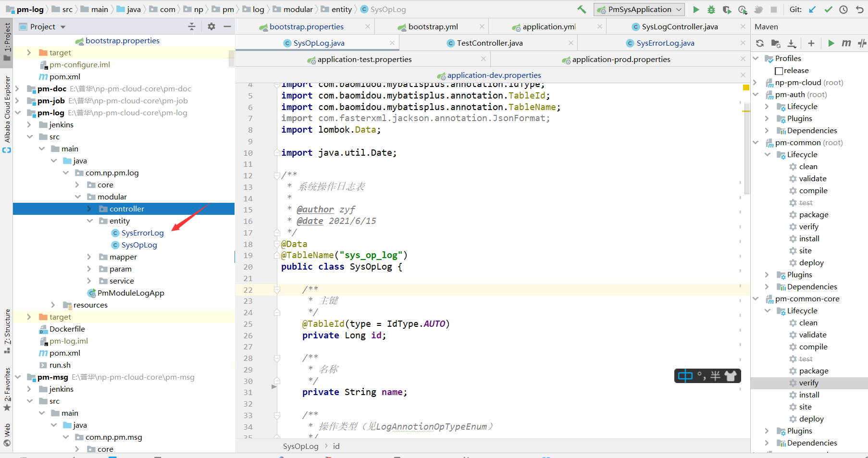Open SysErrorLog class in project tree

142,233
